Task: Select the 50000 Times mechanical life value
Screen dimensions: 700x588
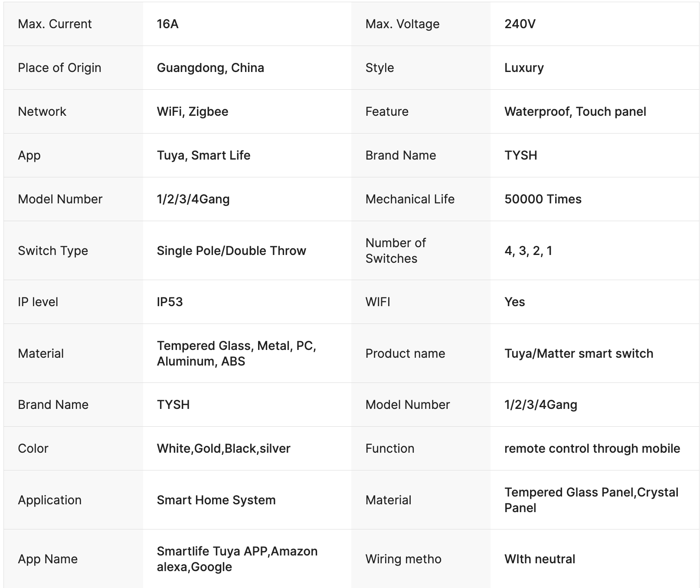Action: tap(543, 199)
